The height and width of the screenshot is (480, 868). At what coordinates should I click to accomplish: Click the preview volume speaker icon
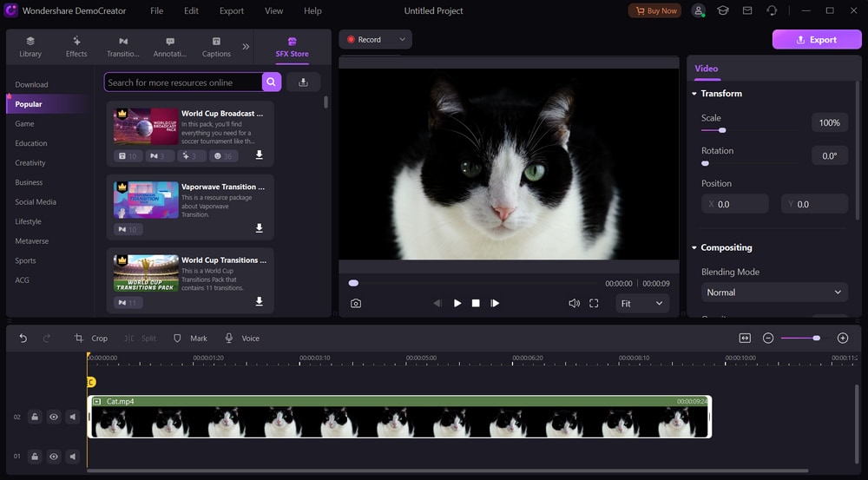tap(574, 303)
